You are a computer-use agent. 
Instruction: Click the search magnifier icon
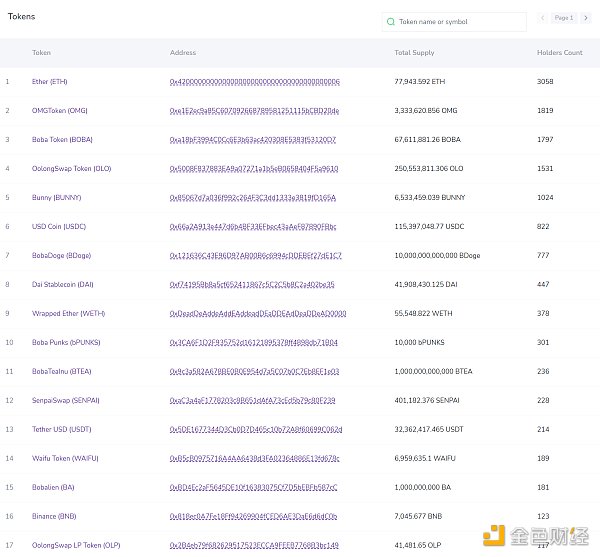coord(391,22)
